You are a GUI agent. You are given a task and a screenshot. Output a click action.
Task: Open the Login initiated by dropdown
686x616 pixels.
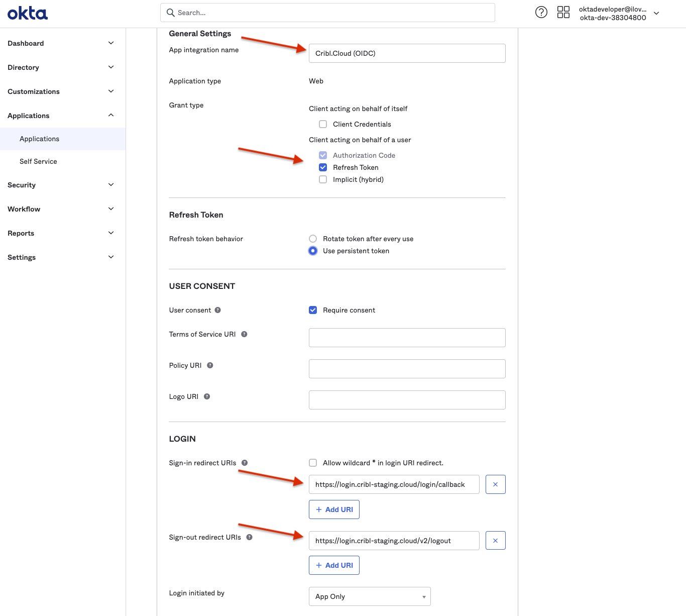370,596
